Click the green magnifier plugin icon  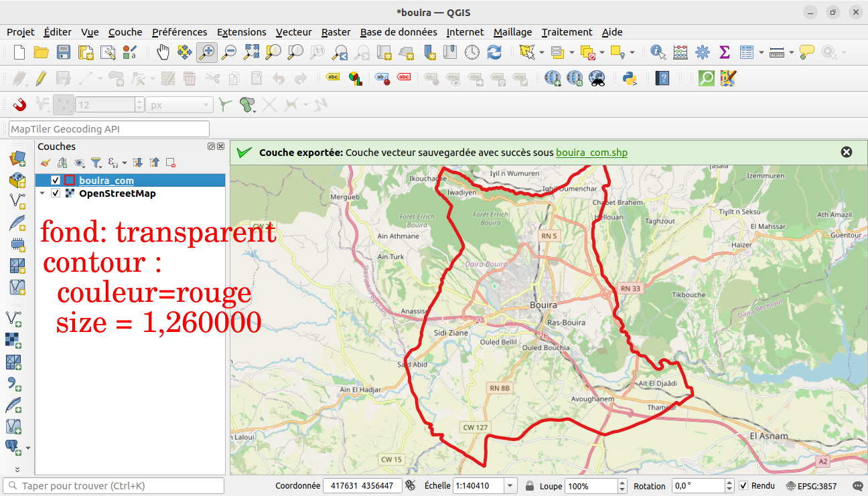[707, 78]
